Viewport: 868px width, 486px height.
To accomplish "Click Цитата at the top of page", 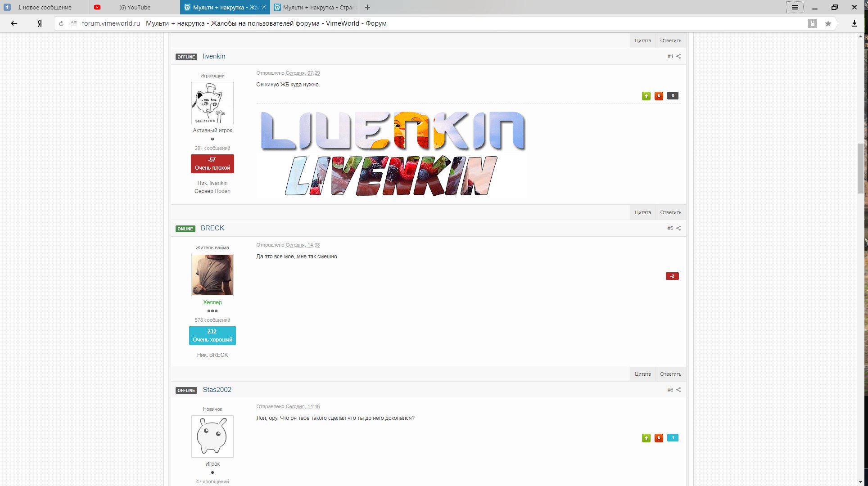I will (643, 40).
